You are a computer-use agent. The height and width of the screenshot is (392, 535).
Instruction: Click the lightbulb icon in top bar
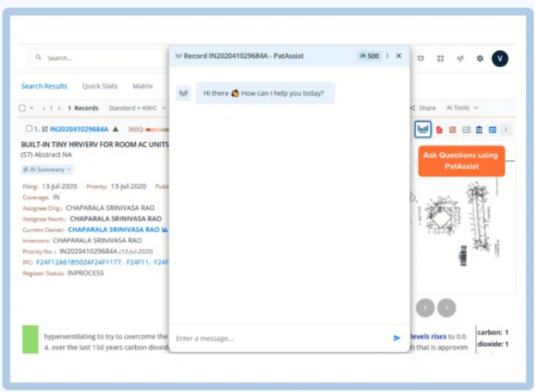coord(420,59)
